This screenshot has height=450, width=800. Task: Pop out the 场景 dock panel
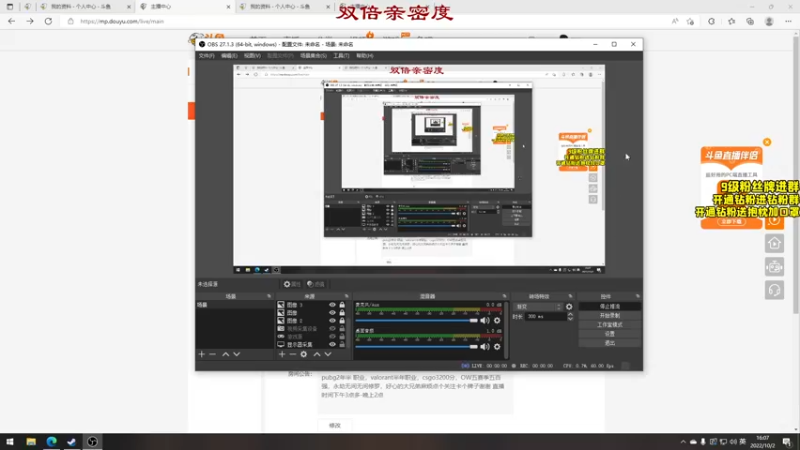coord(269,296)
